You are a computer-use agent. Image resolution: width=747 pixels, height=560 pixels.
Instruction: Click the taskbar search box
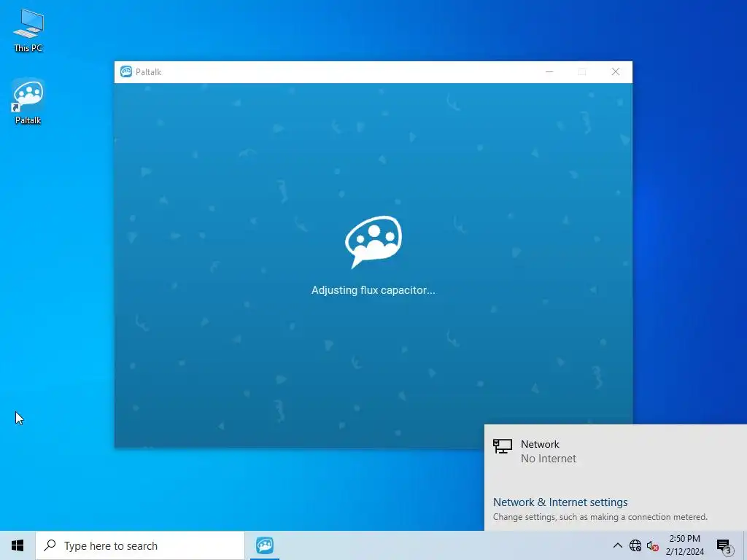(x=140, y=545)
